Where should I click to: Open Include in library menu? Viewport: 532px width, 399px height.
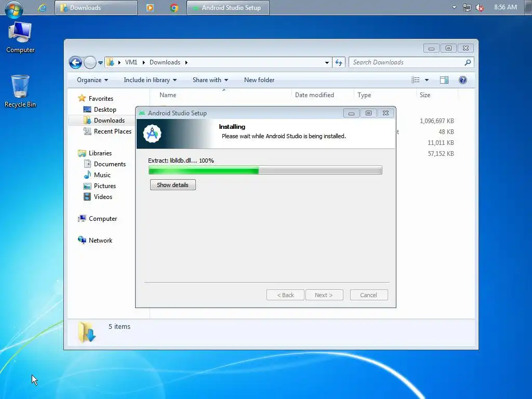click(x=150, y=80)
